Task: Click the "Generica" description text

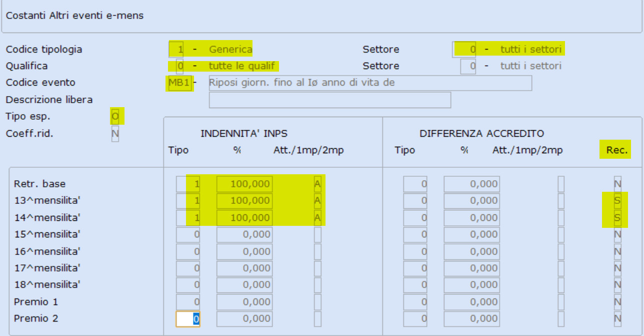Action: [230, 50]
